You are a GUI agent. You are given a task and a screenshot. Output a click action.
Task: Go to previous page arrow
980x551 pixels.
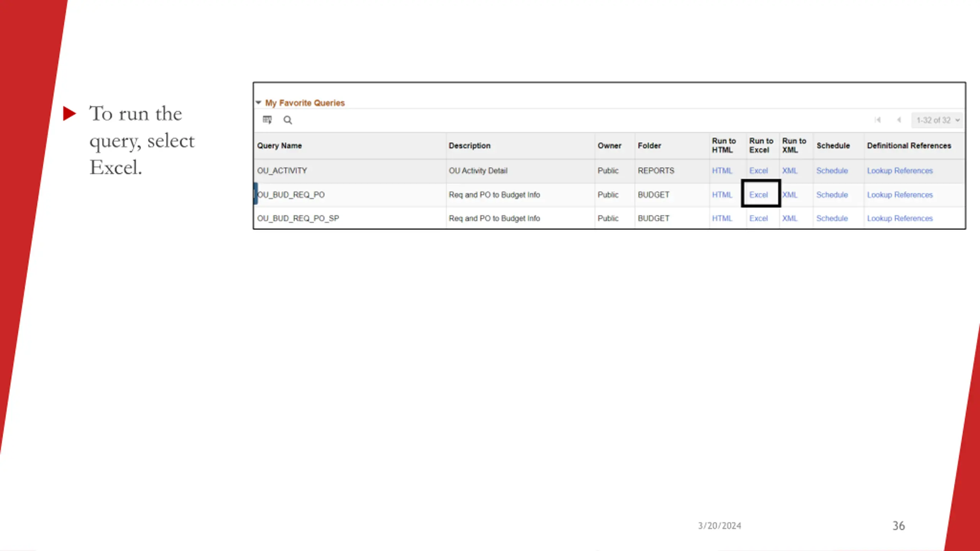coord(899,120)
